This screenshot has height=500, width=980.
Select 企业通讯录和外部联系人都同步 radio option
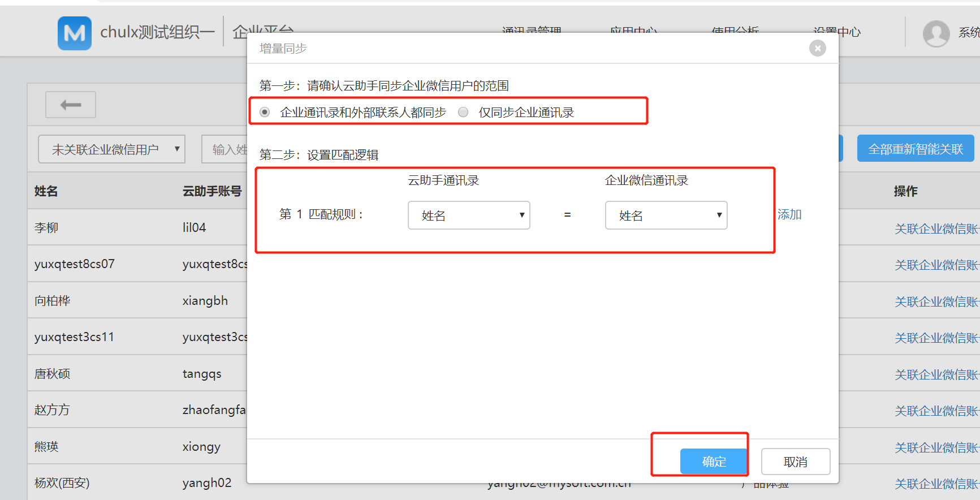pos(265,112)
